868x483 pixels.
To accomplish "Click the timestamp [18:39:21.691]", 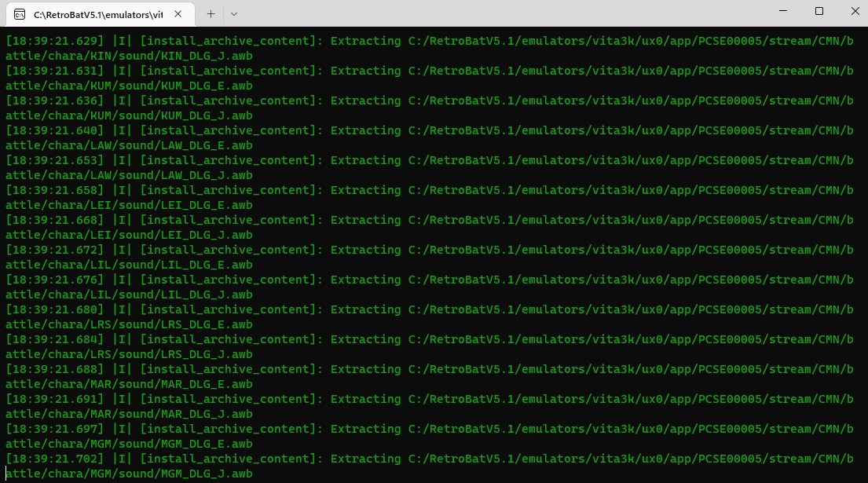I will click(55, 400).
